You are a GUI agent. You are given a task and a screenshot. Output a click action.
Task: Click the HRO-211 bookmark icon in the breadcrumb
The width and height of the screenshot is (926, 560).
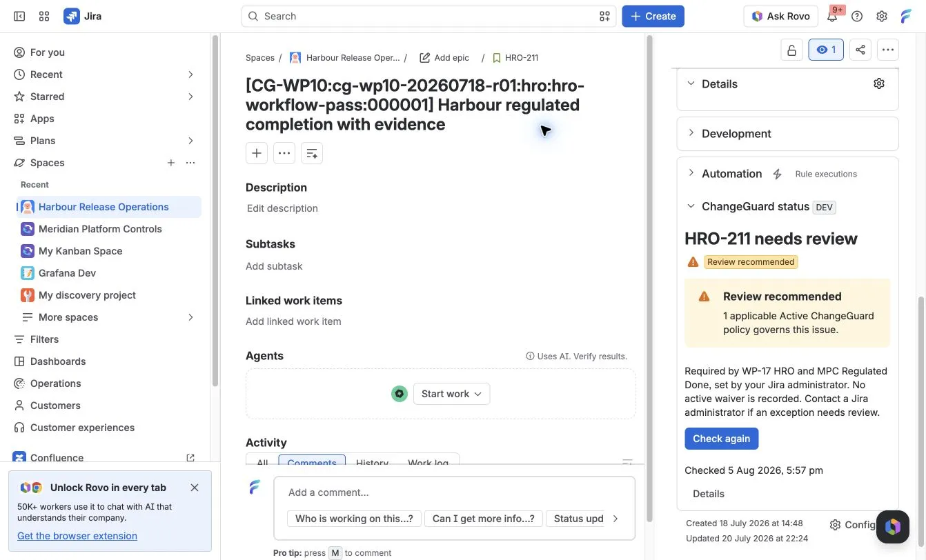click(497, 58)
